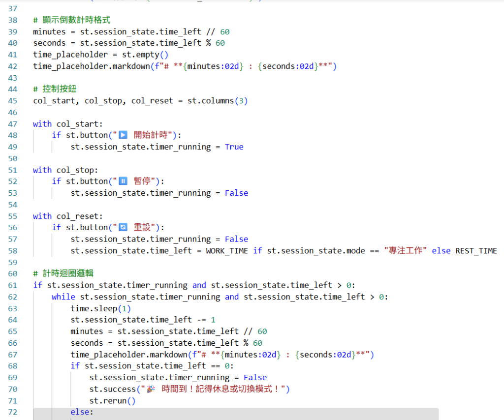Click "else:" on line 72
Viewport: 504px width, 420px height.
[x=82, y=412]
